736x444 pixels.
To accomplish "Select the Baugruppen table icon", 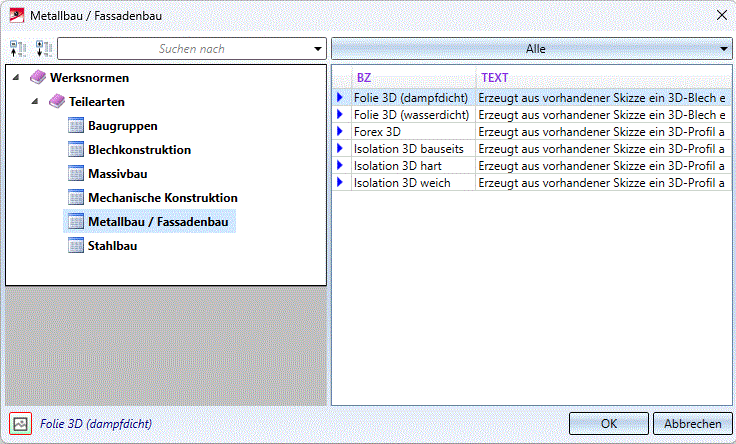I will 76,125.
